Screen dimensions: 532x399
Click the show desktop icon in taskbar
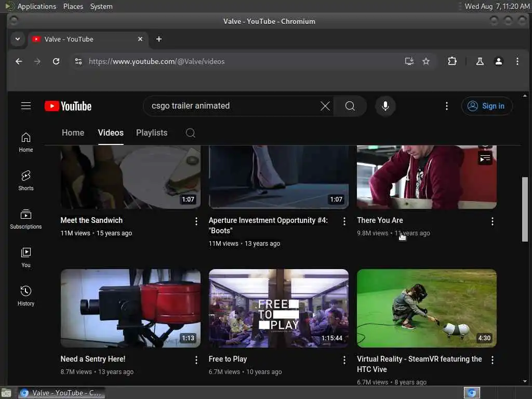[x=6, y=393]
